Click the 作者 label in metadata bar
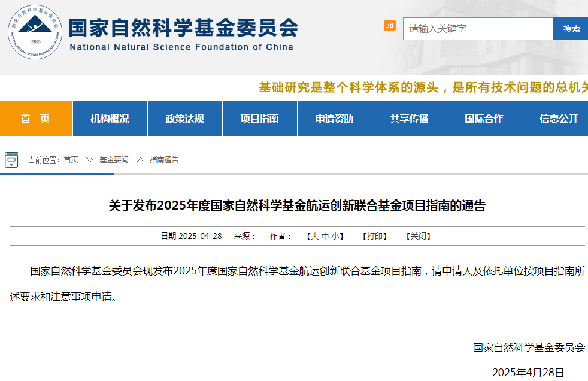The width and height of the screenshot is (588, 381). point(280,236)
